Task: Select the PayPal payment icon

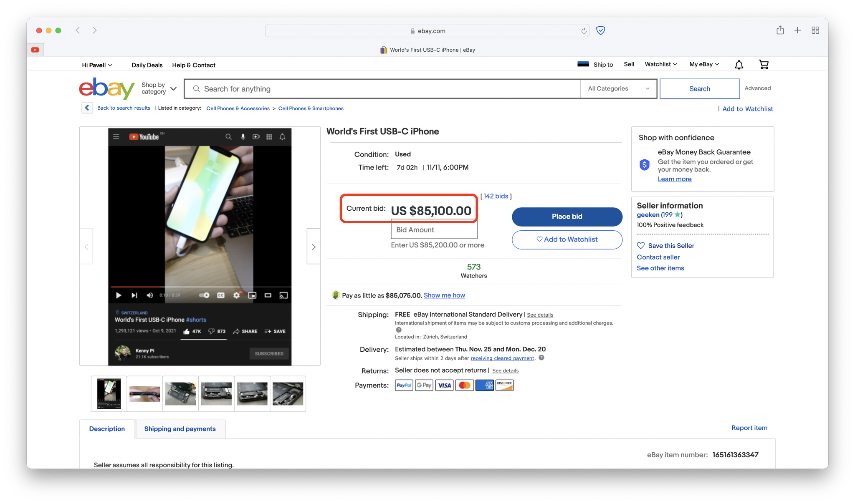Action: tap(404, 385)
